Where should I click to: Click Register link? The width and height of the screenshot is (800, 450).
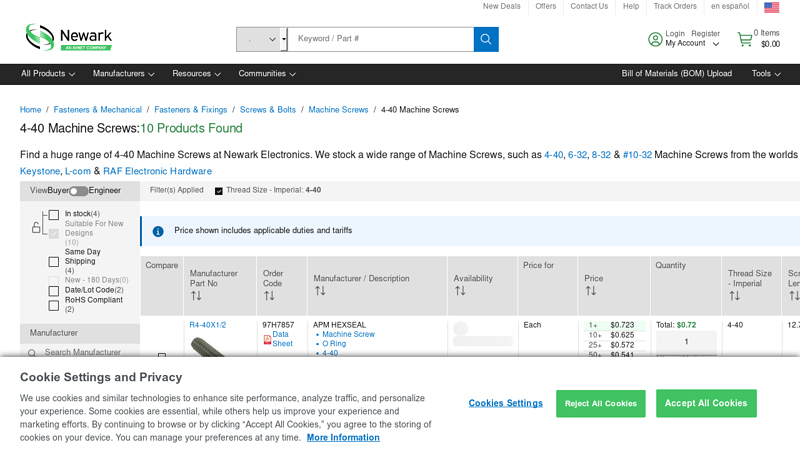point(705,34)
